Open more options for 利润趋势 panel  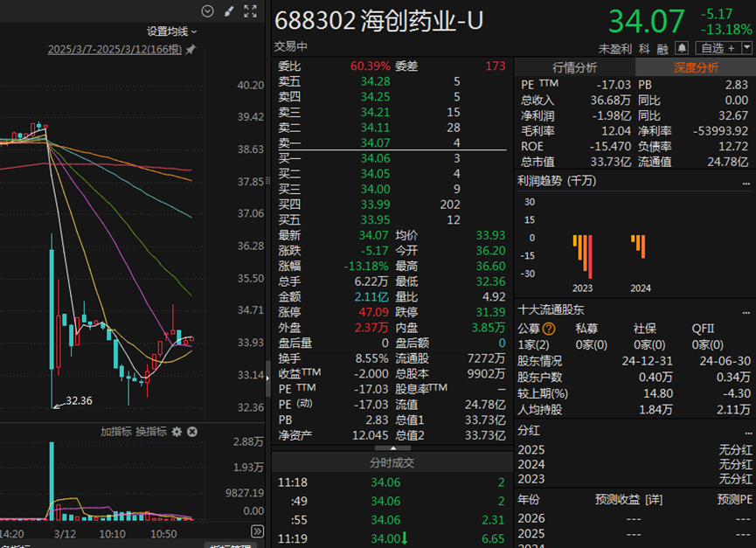[746, 182]
